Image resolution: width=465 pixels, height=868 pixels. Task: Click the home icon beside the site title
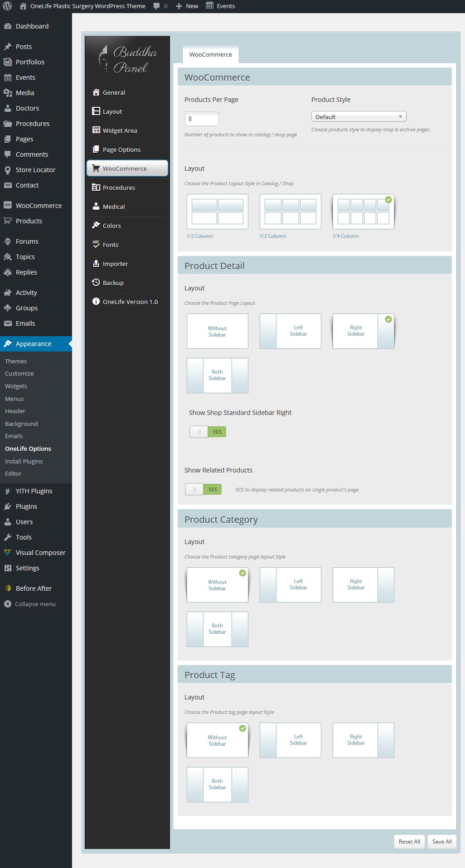(x=23, y=6)
